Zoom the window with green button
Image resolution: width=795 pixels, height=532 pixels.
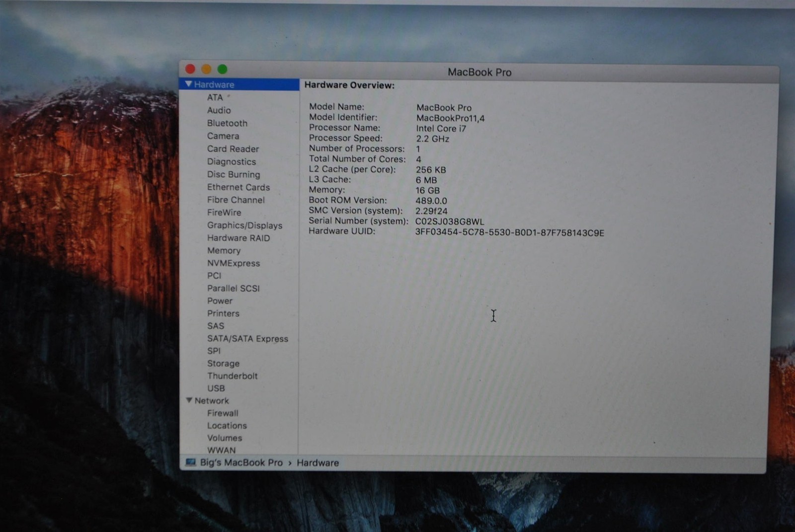click(x=222, y=69)
